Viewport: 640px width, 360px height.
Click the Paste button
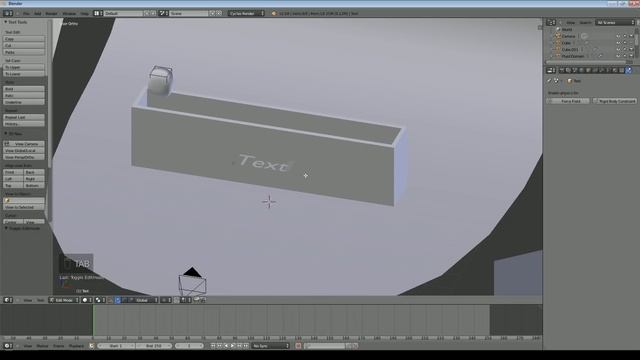pos(24,52)
